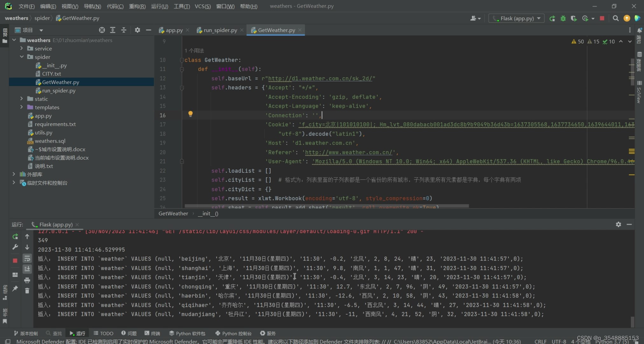644x344 pixels.
Task: Open editor tabs more-options dots
Action: point(630,30)
